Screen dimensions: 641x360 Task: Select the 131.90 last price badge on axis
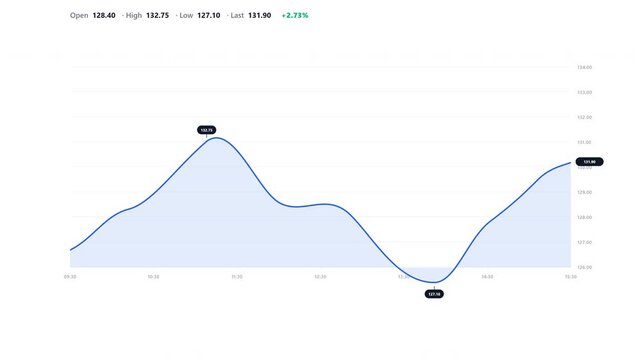[x=589, y=162]
